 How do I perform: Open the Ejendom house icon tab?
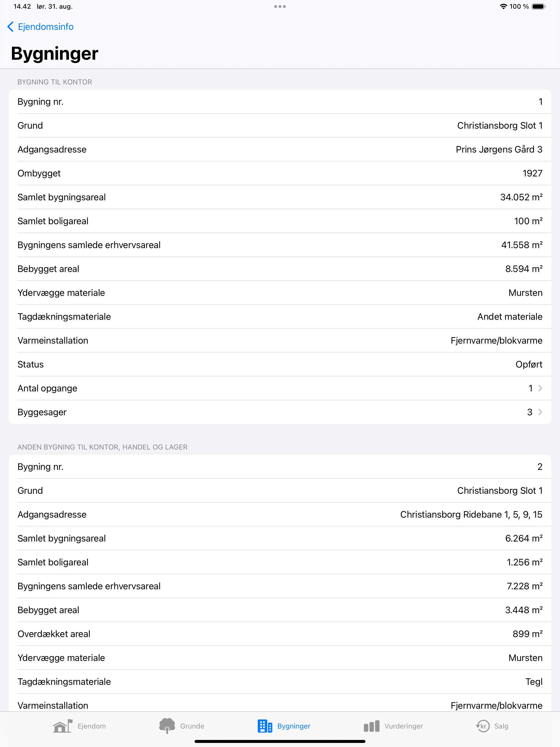tap(63, 726)
